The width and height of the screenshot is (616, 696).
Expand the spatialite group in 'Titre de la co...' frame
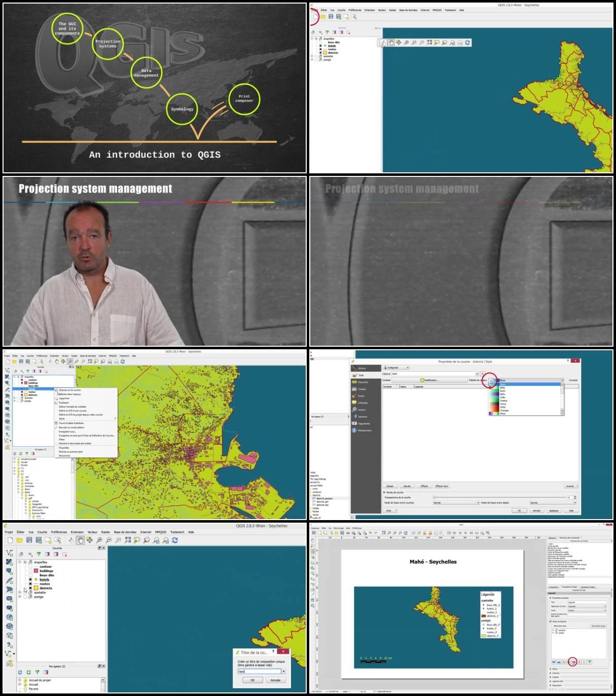click(20, 592)
